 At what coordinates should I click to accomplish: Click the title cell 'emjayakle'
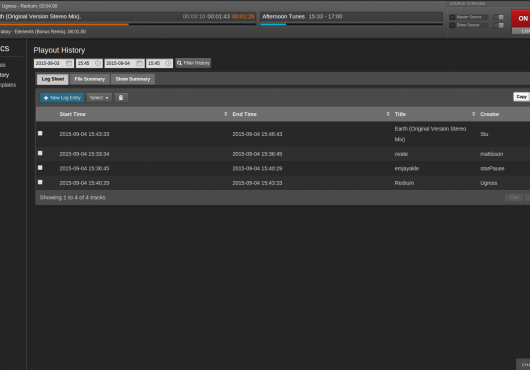(x=407, y=168)
